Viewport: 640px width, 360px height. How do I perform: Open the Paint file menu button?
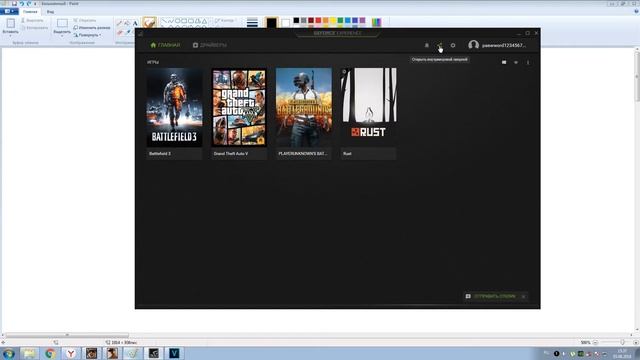(x=9, y=11)
